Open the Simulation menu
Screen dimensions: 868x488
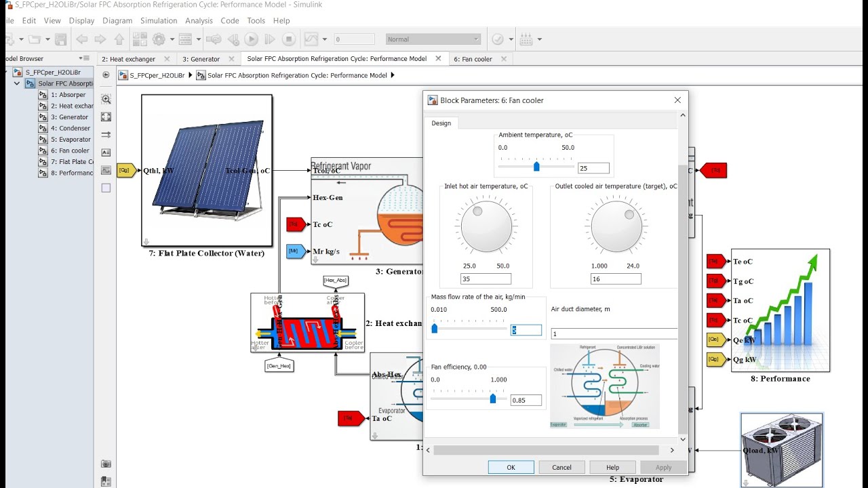pyautogui.click(x=159, y=21)
